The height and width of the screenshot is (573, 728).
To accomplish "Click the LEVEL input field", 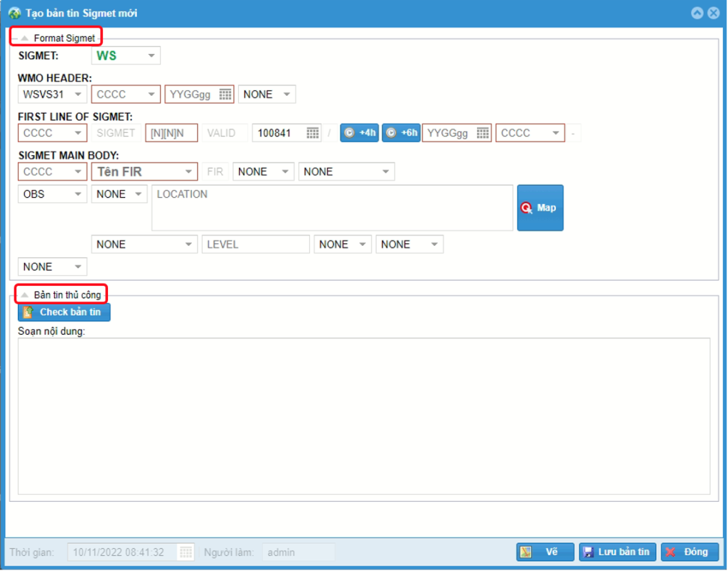I will (x=255, y=245).
